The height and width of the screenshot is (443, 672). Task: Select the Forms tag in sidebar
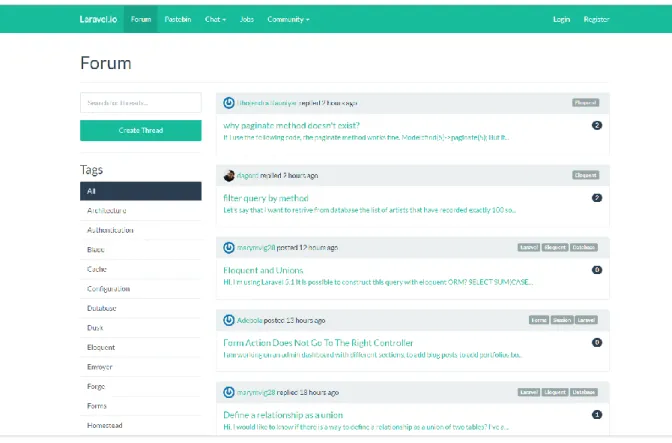(x=141, y=406)
